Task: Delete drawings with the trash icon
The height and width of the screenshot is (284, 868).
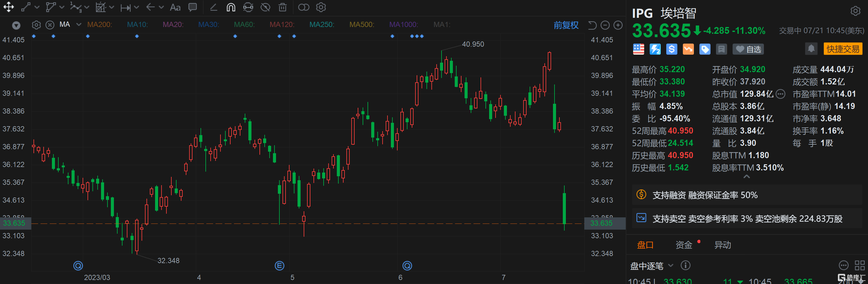Action: coord(282,7)
